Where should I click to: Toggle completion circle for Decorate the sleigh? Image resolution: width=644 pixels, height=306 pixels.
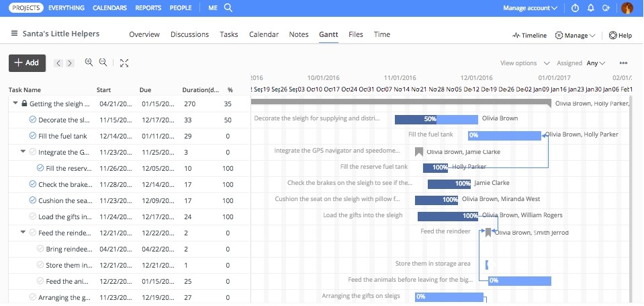pos(33,120)
